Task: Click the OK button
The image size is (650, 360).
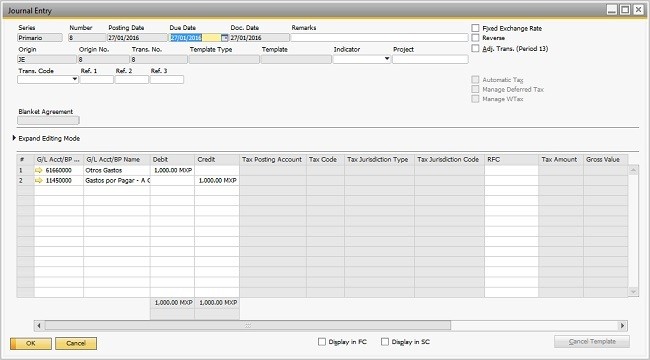Action: tap(31, 343)
